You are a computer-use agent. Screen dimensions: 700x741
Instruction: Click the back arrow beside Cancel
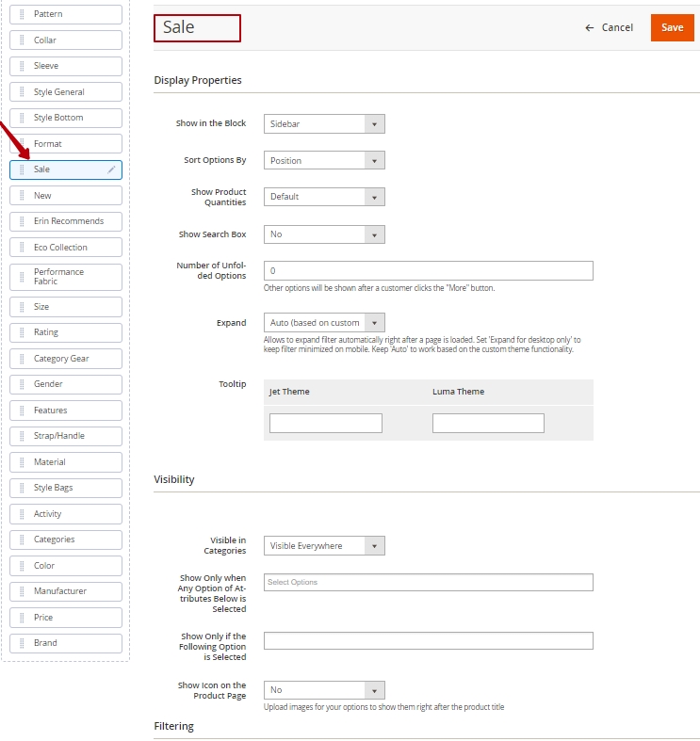tap(590, 28)
